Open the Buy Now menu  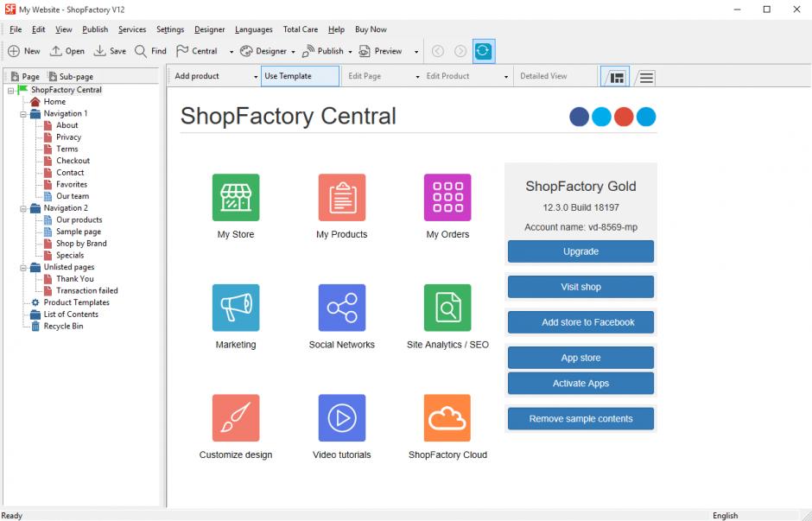click(x=371, y=29)
